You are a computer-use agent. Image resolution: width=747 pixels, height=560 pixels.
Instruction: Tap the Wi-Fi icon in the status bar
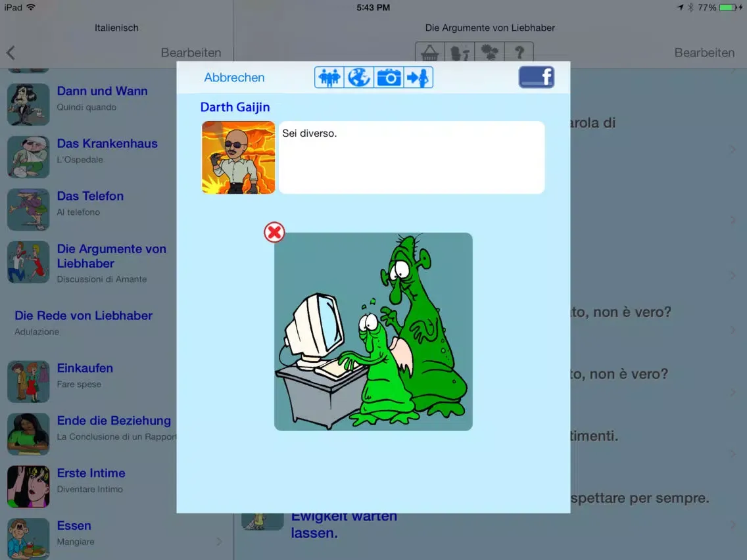click(x=32, y=7)
